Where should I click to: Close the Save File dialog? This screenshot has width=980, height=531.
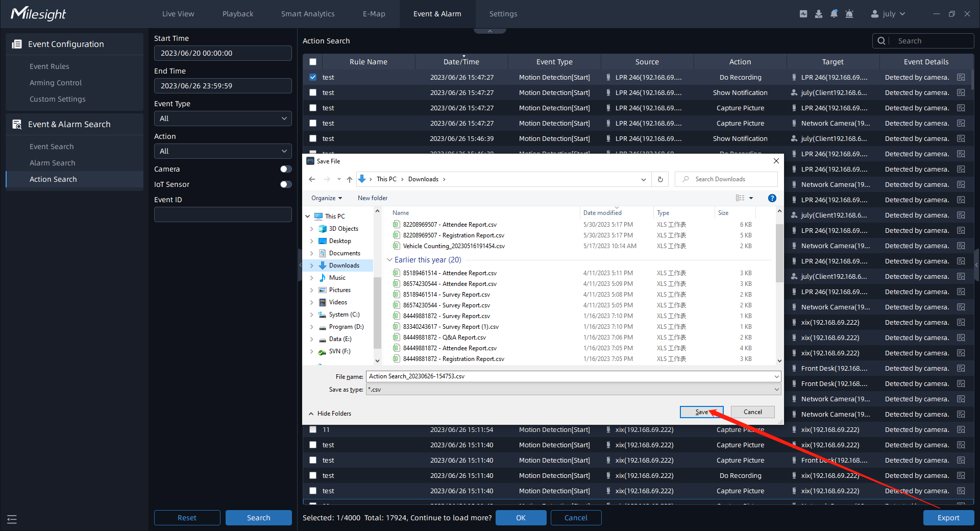pos(776,161)
